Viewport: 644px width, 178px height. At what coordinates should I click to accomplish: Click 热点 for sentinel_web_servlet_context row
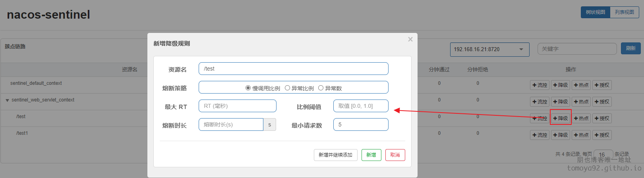(x=581, y=101)
